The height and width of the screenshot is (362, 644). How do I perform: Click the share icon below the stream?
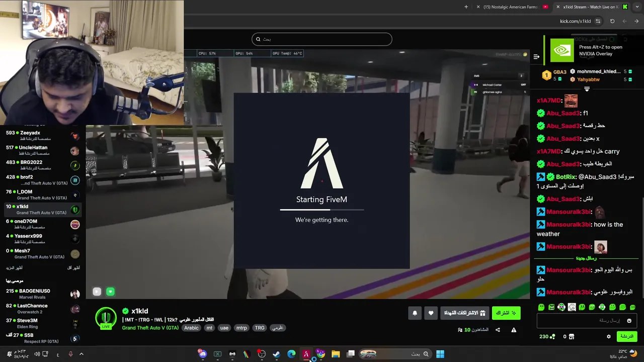[498, 330]
